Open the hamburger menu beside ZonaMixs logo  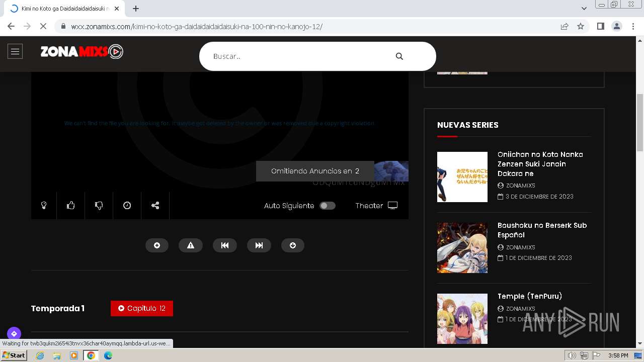click(x=15, y=51)
